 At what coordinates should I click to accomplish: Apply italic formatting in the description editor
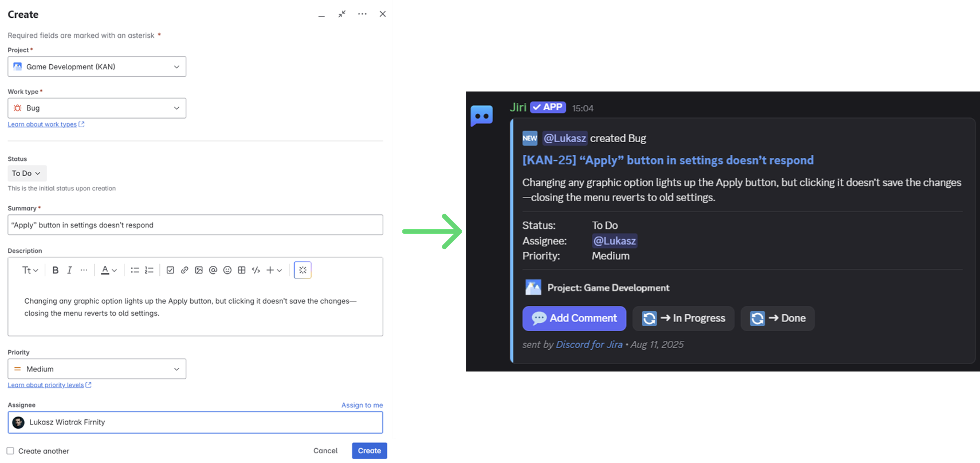[x=70, y=270]
